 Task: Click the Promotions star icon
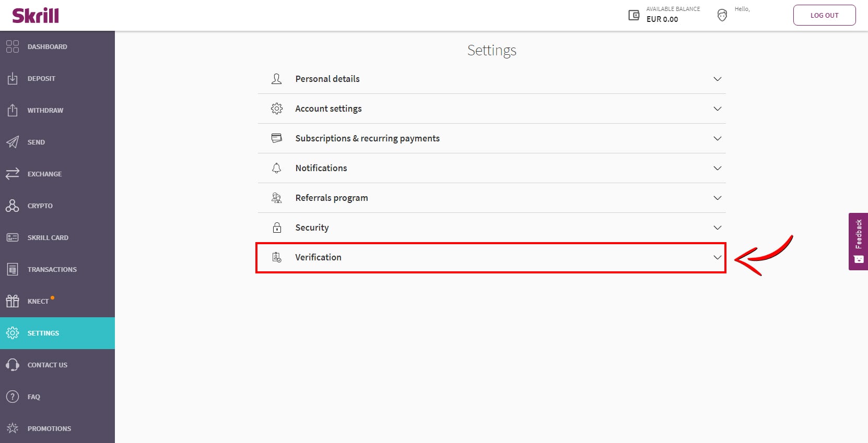tap(13, 428)
